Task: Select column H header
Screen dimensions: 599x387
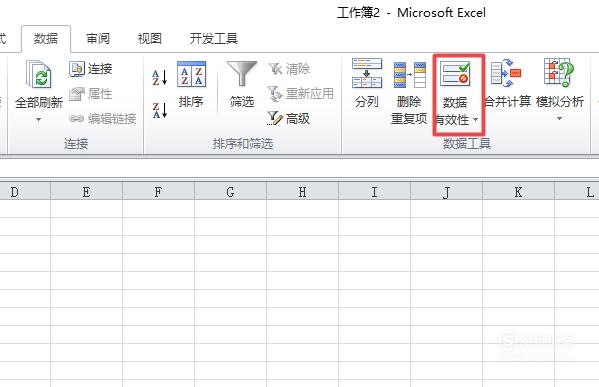Action: (302, 192)
